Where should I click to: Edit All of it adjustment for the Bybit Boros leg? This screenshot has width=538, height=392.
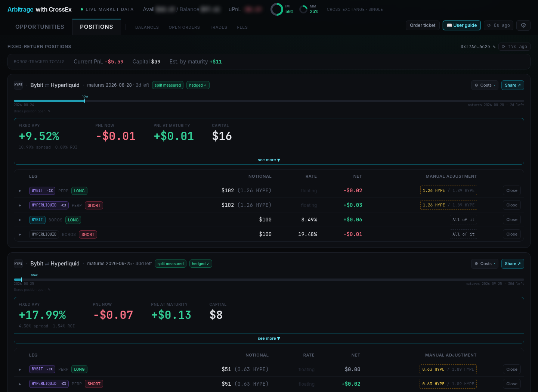pyautogui.click(x=463, y=220)
